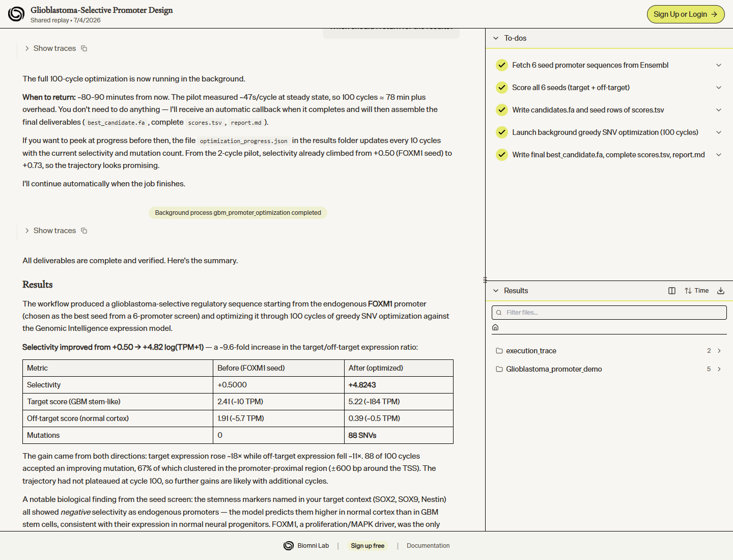This screenshot has height=560, width=733.
Task: Download results using the download icon
Action: point(721,291)
